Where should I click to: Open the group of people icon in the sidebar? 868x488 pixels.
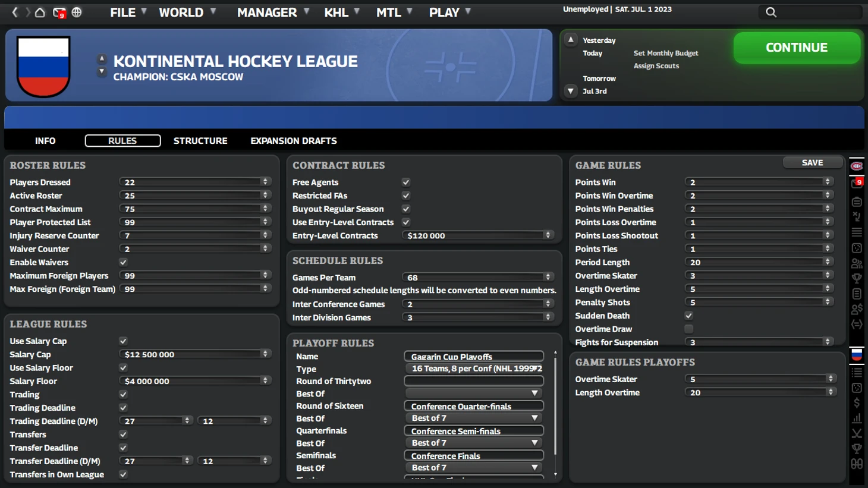coord(857,263)
